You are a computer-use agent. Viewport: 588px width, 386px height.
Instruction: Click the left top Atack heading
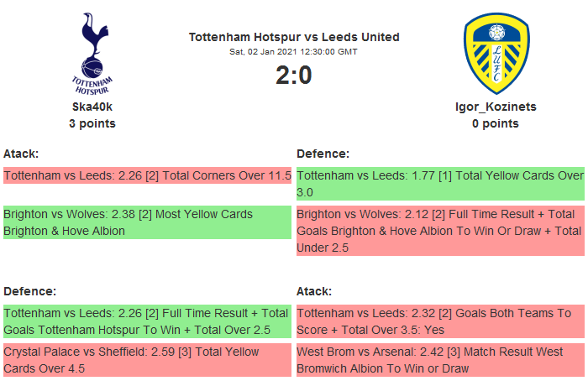(21, 154)
